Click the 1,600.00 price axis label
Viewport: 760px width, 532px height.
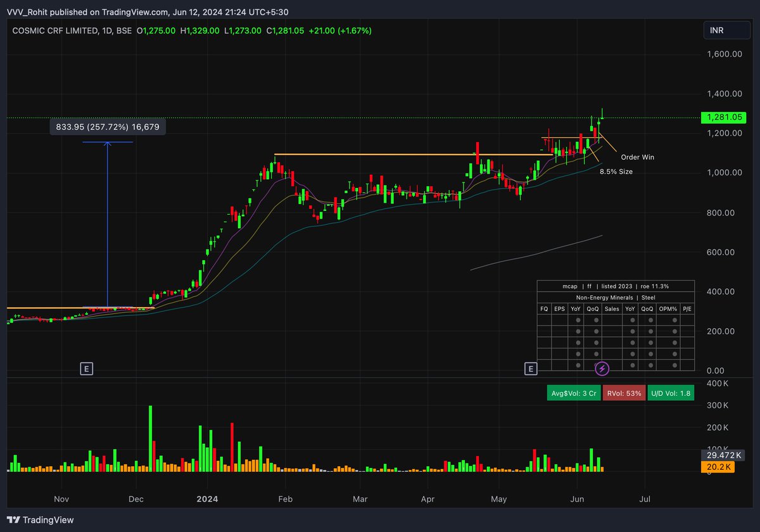[724, 54]
